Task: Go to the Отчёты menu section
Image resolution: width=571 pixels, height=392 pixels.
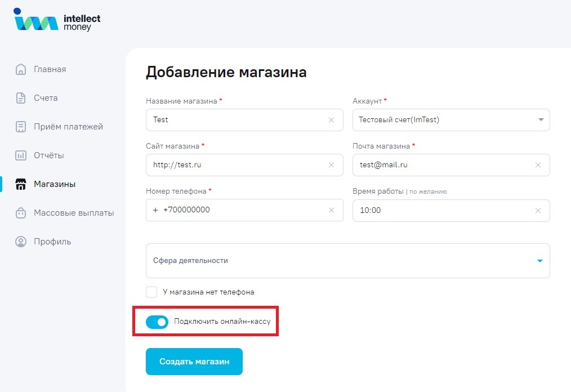Action: pyautogui.click(x=48, y=155)
